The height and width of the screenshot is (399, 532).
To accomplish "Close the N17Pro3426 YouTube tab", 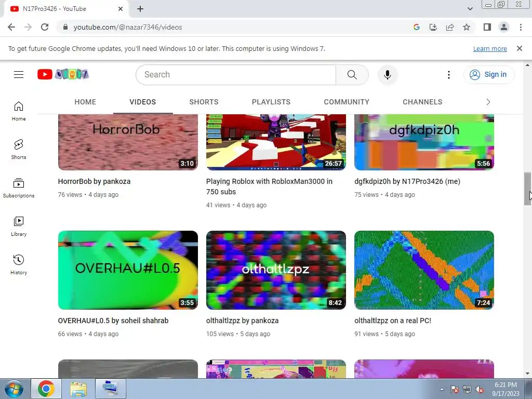I will click(x=121, y=9).
